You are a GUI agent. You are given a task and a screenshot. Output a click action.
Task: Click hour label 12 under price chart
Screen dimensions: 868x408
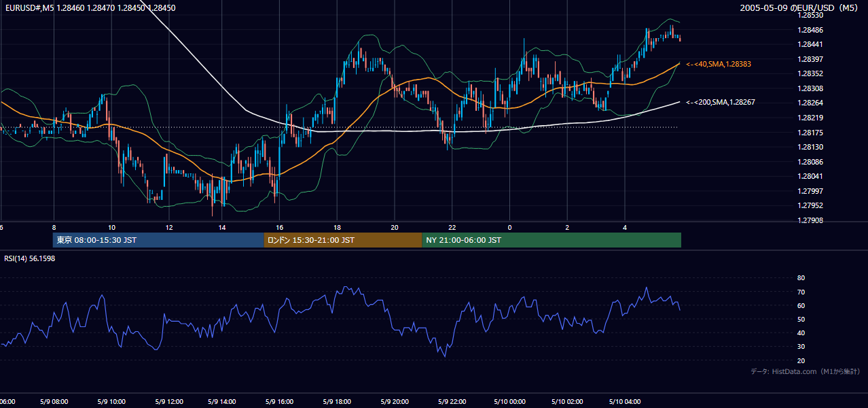point(168,227)
